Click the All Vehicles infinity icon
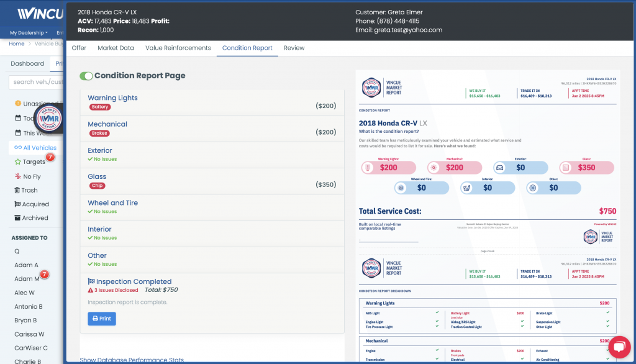Viewport: 636px width, 364px height. [18, 148]
